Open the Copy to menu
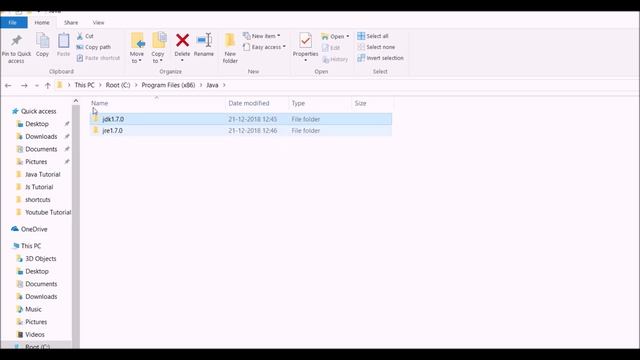Screen dimensions: 640x360 (158, 48)
